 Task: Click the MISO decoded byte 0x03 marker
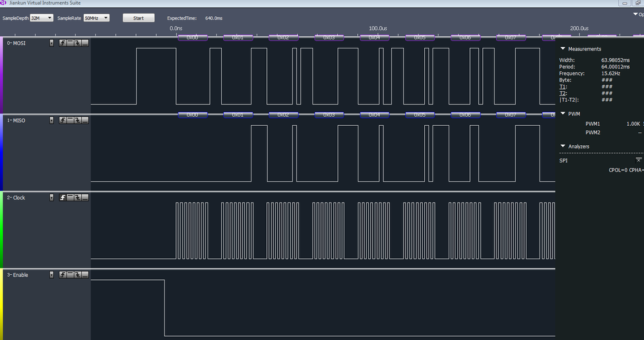tap(329, 115)
